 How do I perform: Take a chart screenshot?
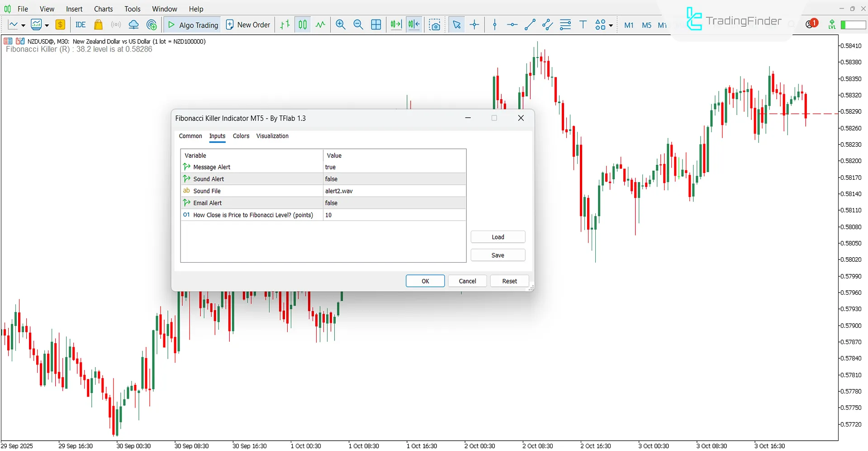(x=435, y=24)
